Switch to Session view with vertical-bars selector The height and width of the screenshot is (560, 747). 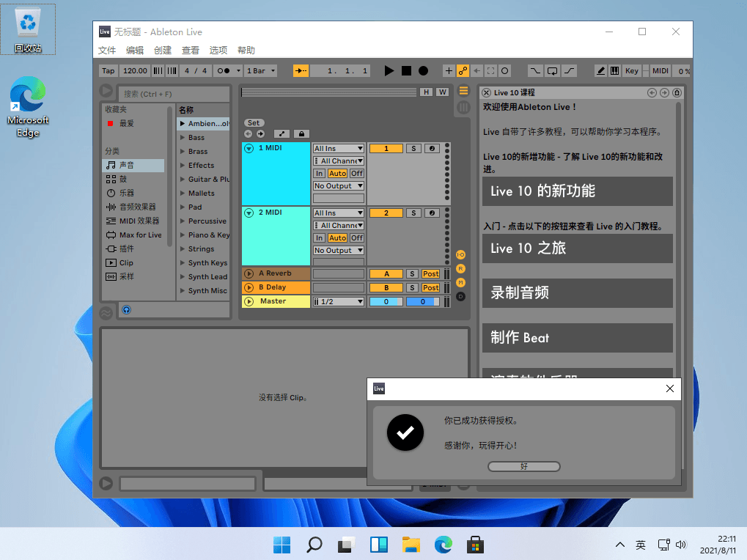coord(463,108)
